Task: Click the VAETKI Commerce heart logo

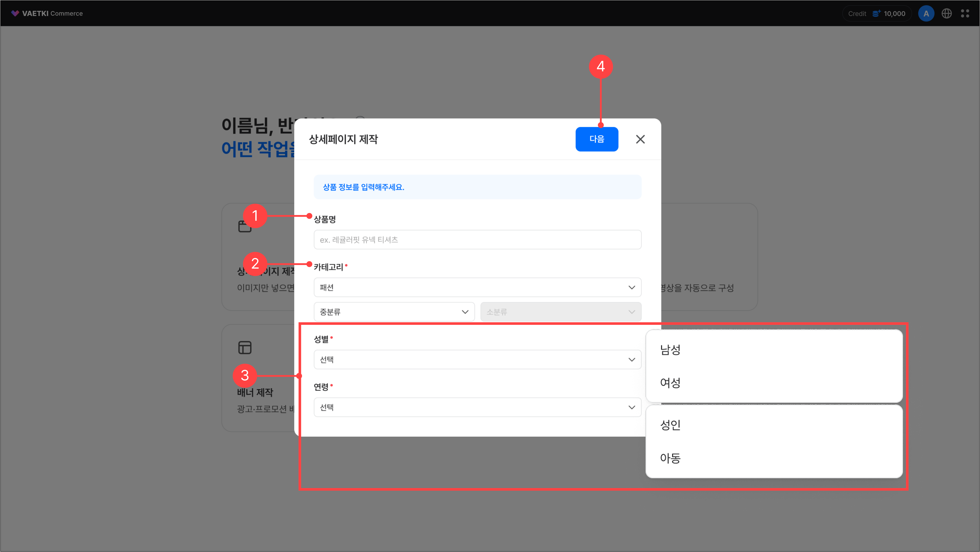Action: pyautogui.click(x=15, y=13)
